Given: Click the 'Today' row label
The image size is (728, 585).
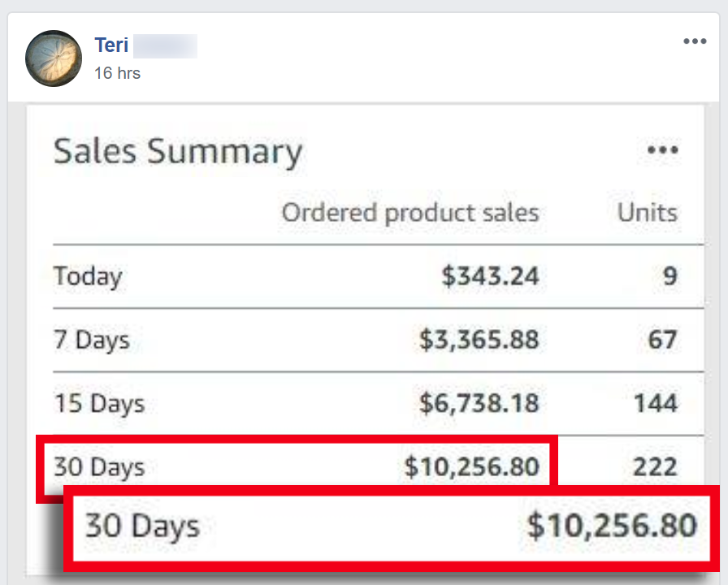Looking at the screenshot, I should coord(88,276).
